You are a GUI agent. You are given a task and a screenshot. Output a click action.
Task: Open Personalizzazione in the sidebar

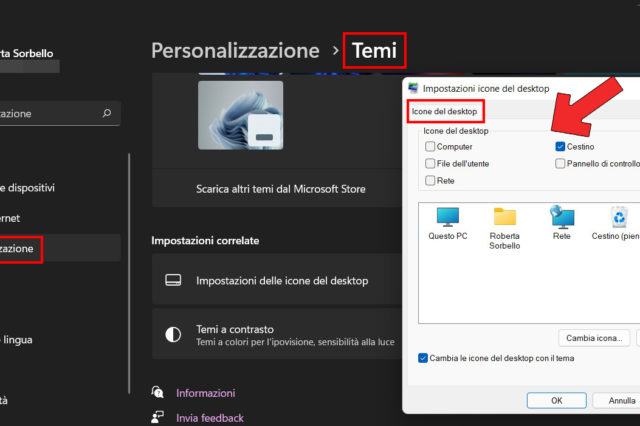(60, 248)
